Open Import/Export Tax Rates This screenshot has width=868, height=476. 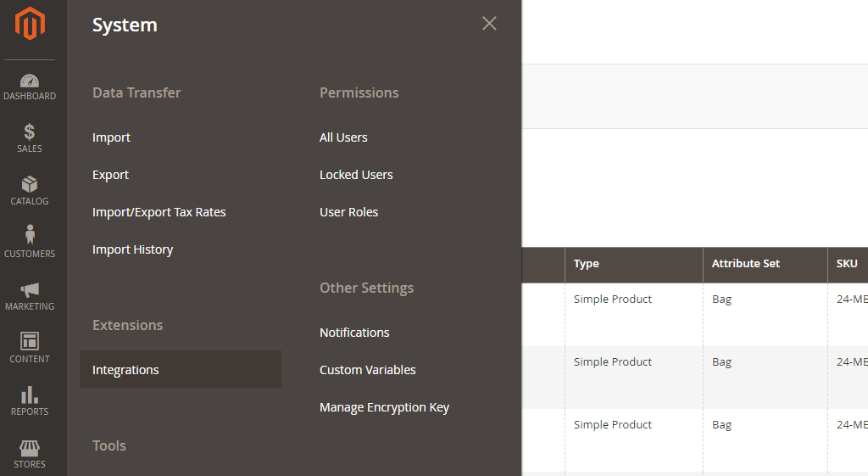[x=159, y=212]
